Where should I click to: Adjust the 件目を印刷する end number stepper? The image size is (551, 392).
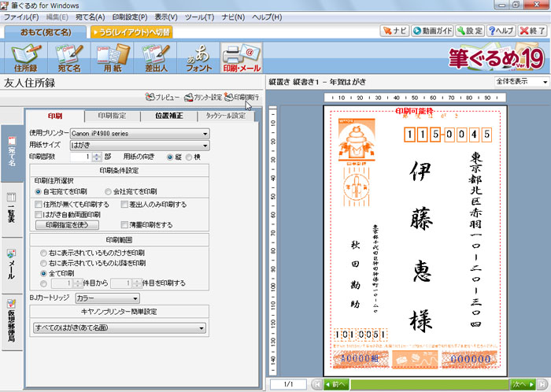(x=137, y=283)
